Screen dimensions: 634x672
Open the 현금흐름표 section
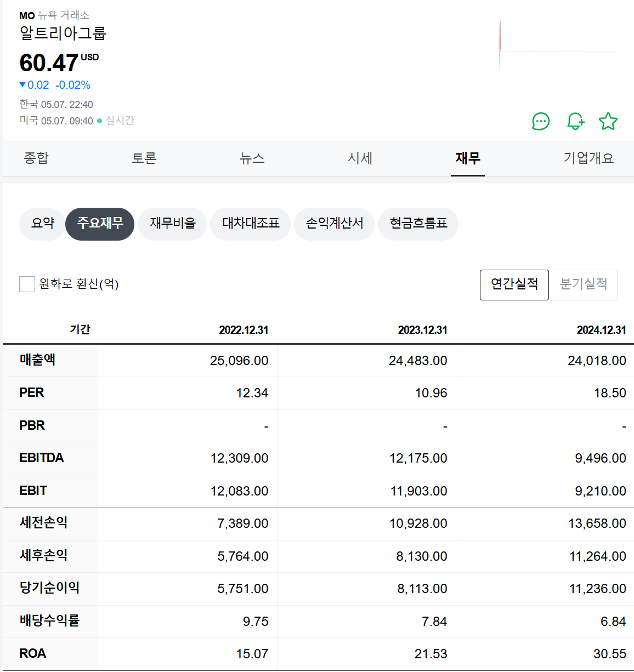coord(418,224)
